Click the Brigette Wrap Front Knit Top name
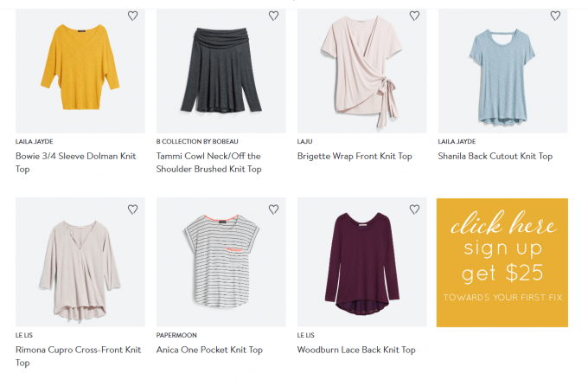588x380 pixels. [x=355, y=157]
